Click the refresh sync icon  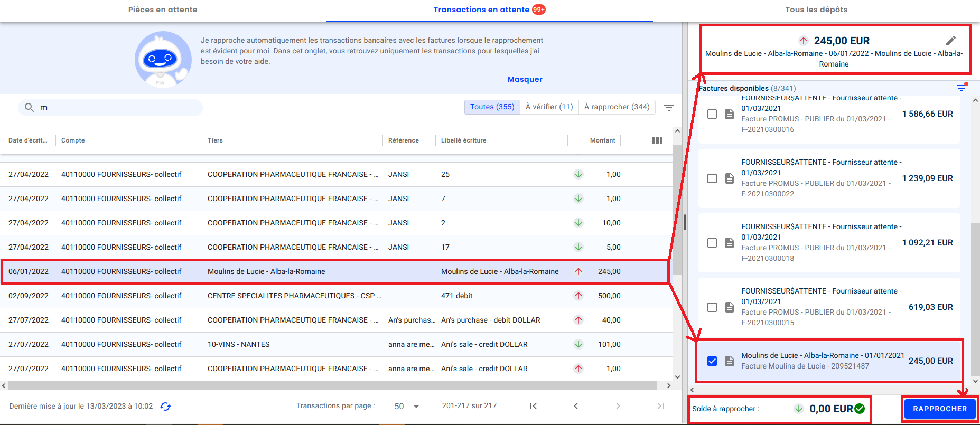click(x=165, y=406)
